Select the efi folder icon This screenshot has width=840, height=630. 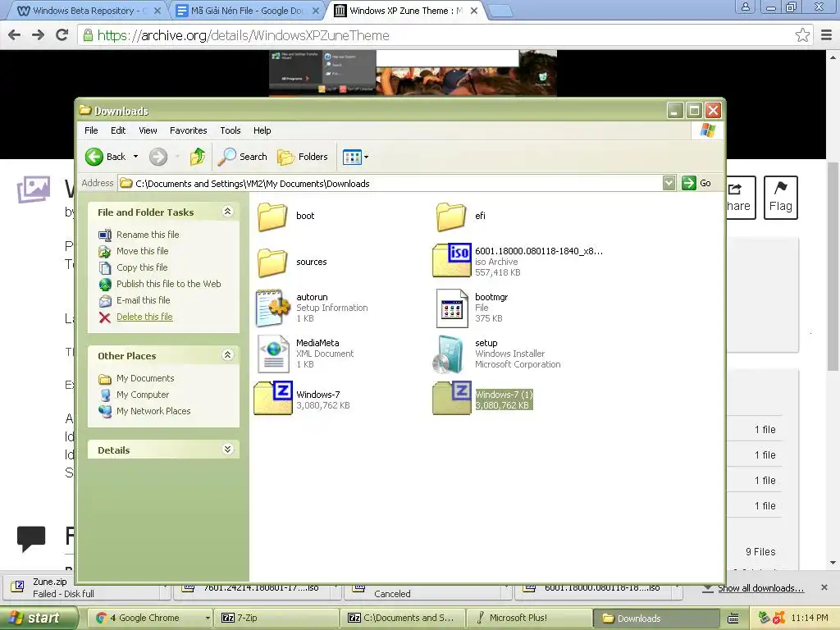click(451, 217)
